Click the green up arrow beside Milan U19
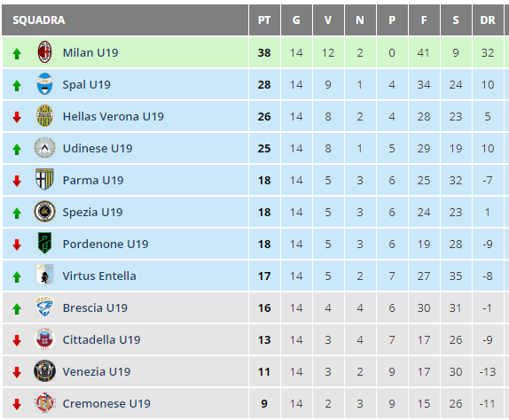The image size is (509, 420). point(17,54)
